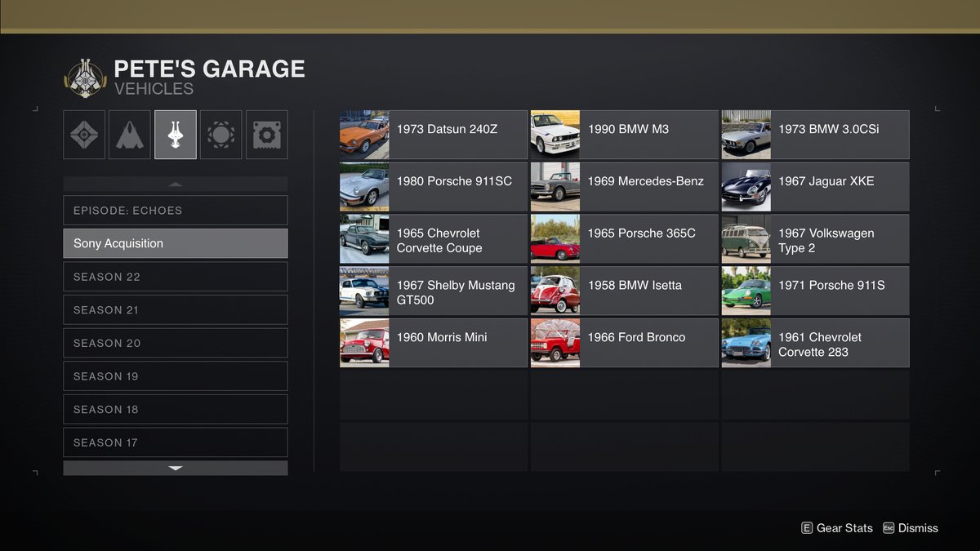Click the '1958 BMW Isetta' label
Image resolution: width=980 pixels, height=551 pixels.
pos(635,285)
